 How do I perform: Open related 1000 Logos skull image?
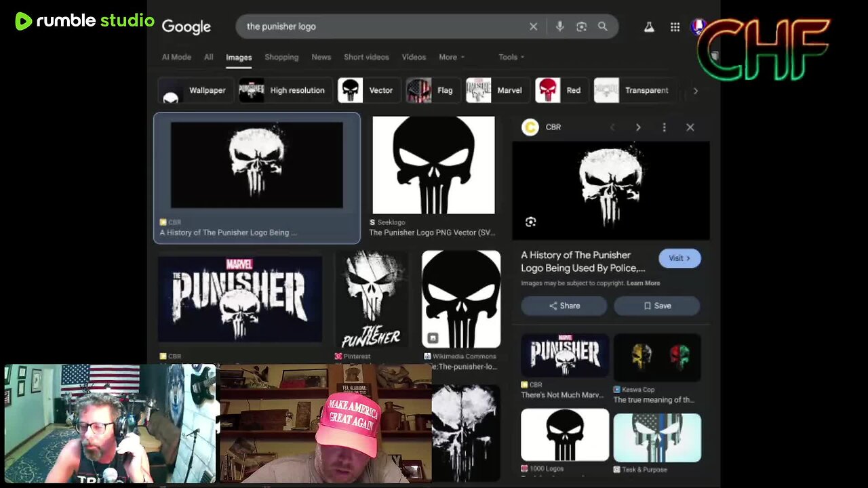tap(565, 434)
